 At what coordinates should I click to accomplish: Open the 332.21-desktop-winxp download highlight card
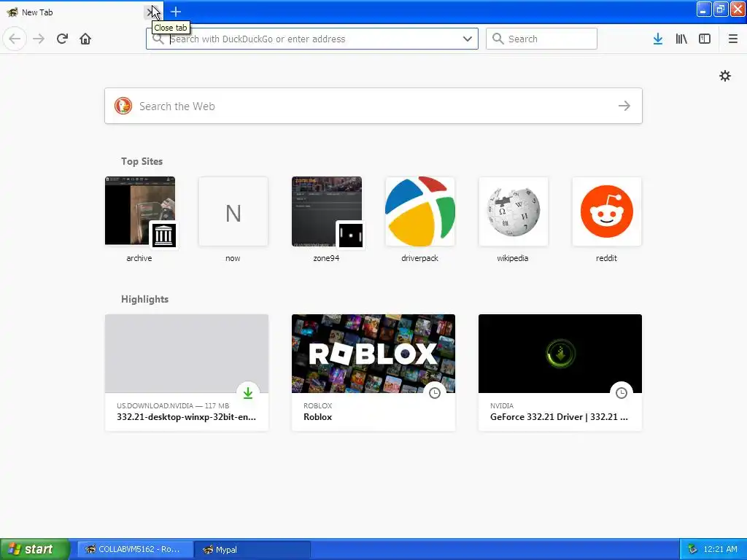coord(187,373)
